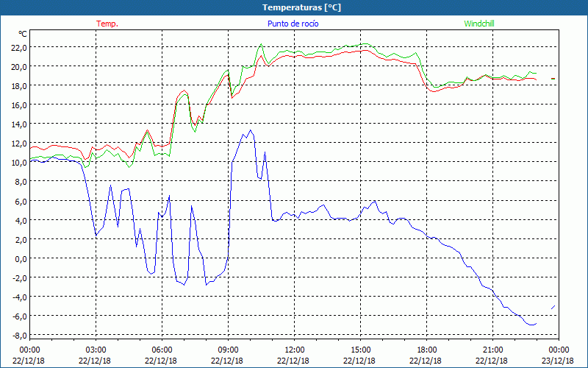Image resolution: width=588 pixels, height=368 pixels.
Task: Click the 6,0 y-axis value
Action: [x=21, y=201]
